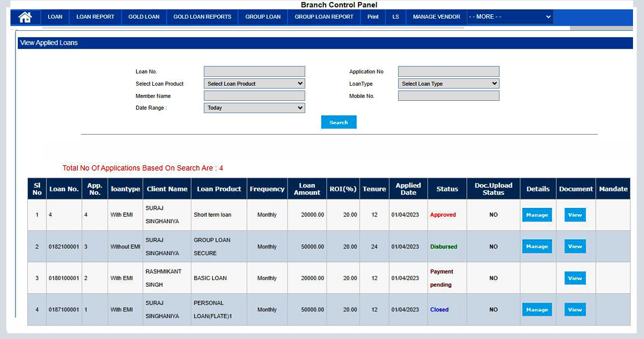Image resolution: width=644 pixels, height=339 pixels.
Task: Click Manage on the Disbursed GROUP LOAN SECURE row
Action: (x=537, y=246)
